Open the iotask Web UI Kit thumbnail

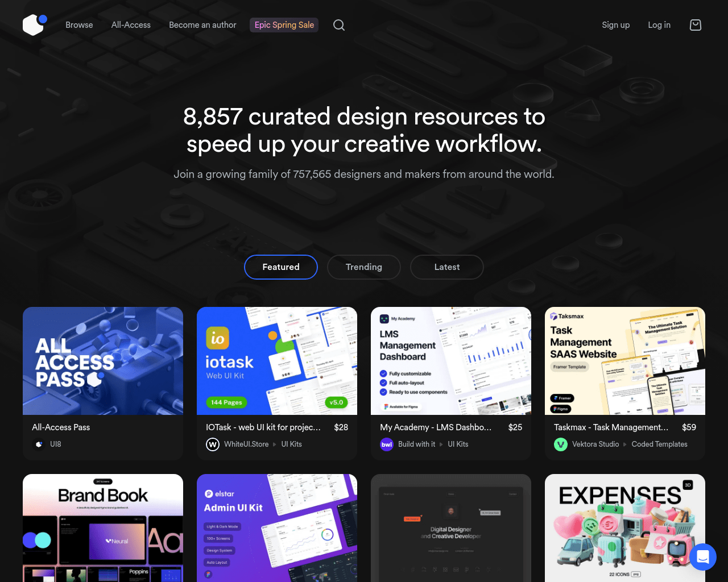(277, 361)
